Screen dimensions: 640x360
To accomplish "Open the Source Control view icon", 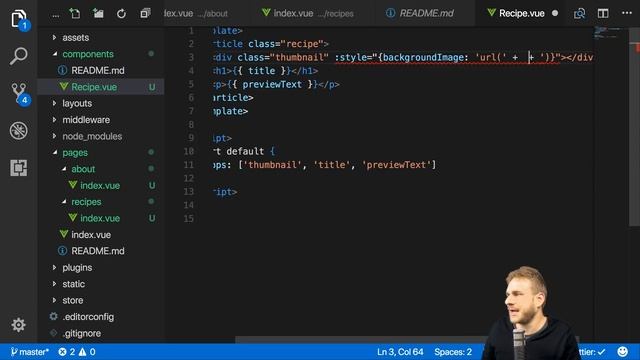I will tap(19, 93).
